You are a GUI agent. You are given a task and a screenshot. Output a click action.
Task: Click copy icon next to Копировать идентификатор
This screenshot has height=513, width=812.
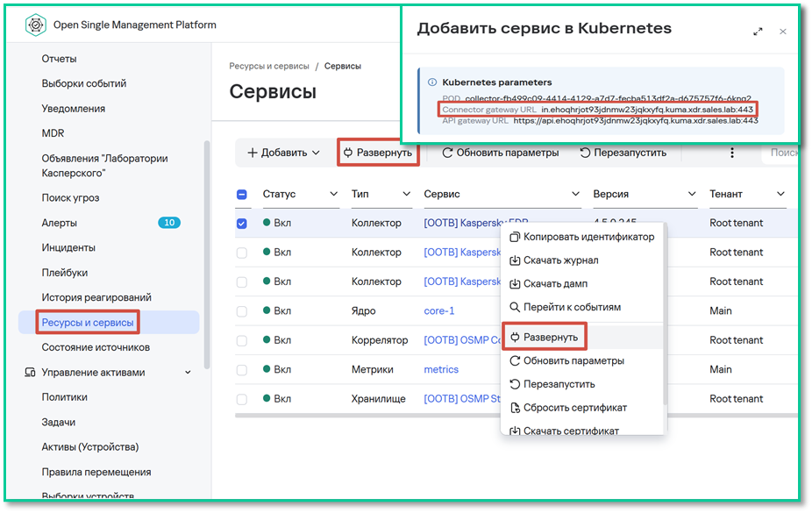pos(515,237)
